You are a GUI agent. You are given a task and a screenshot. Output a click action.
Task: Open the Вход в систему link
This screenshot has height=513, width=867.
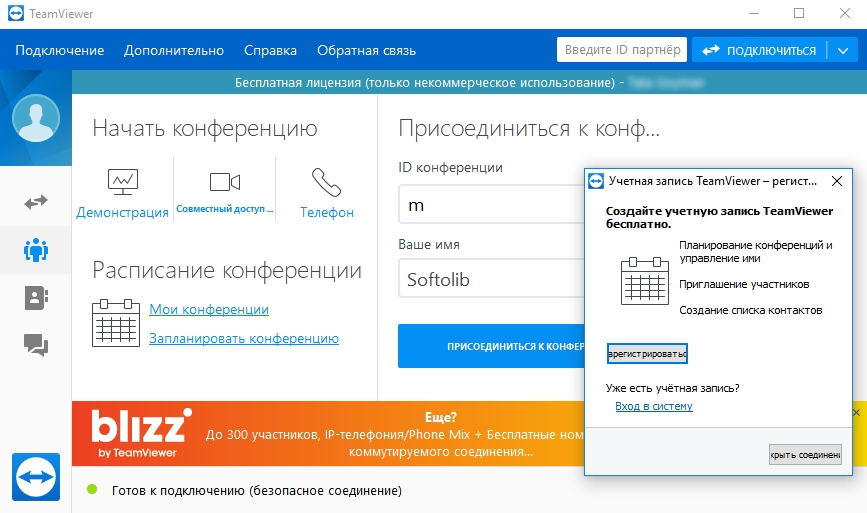[x=654, y=406]
